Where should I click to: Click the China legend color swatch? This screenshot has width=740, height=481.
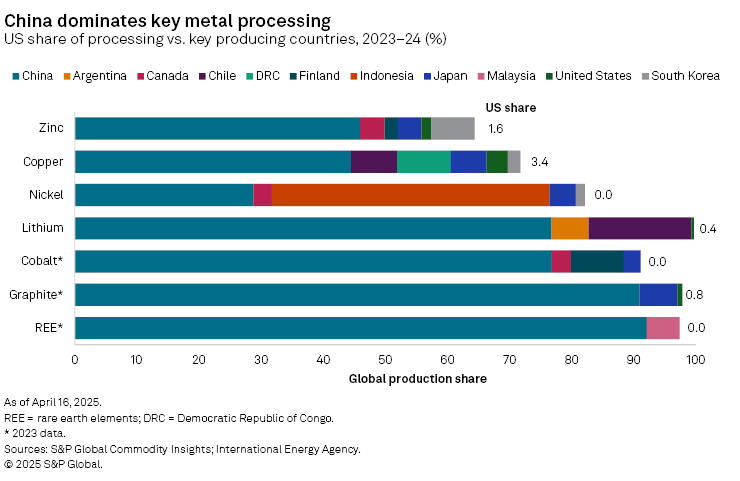tap(15, 76)
